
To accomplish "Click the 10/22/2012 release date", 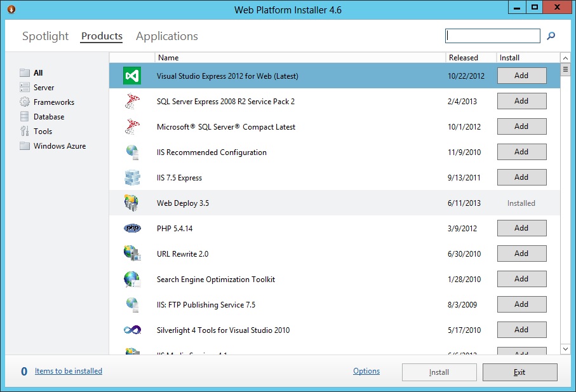I will pyautogui.click(x=465, y=76).
